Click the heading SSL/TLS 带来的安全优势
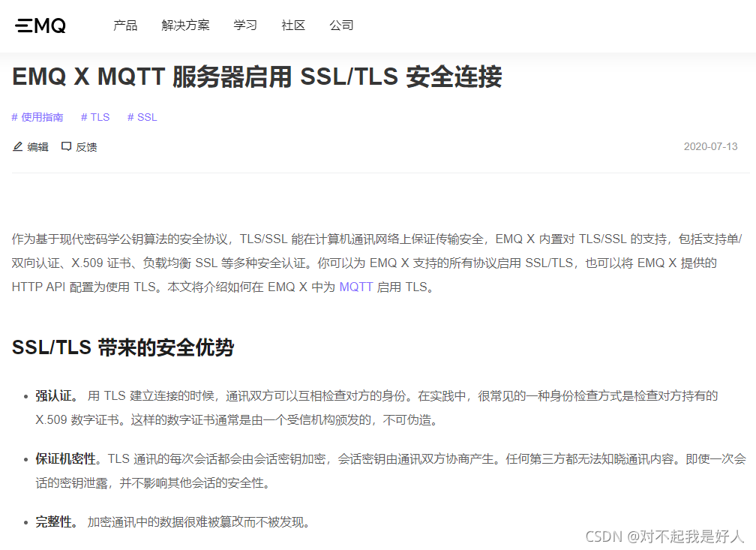The width and height of the screenshot is (756, 550). coord(123,347)
